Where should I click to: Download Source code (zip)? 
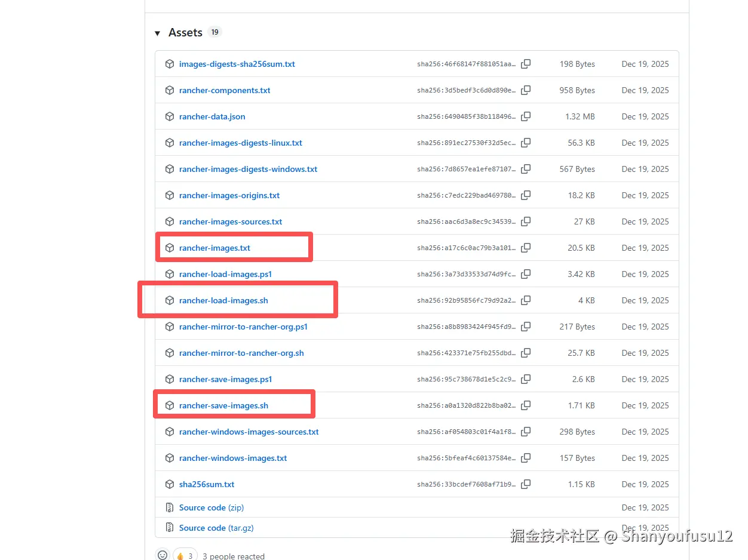[x=211, y=507]
